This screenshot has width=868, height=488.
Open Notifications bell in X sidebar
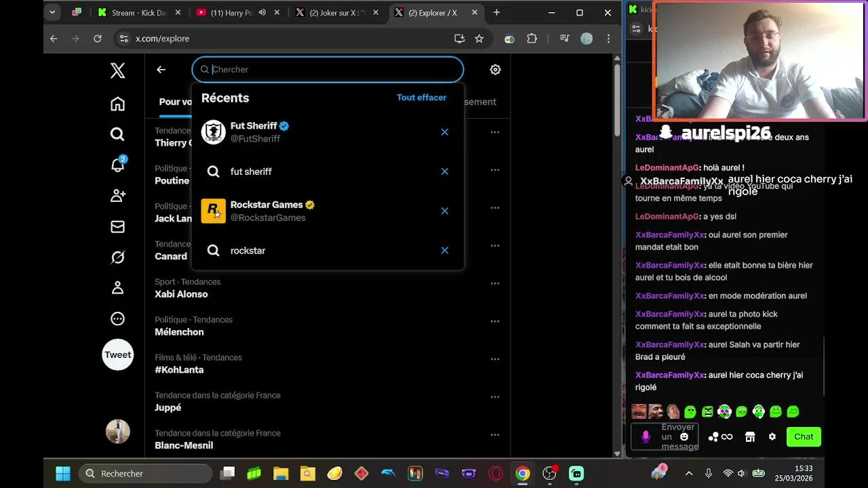click(x=118, y=165)
